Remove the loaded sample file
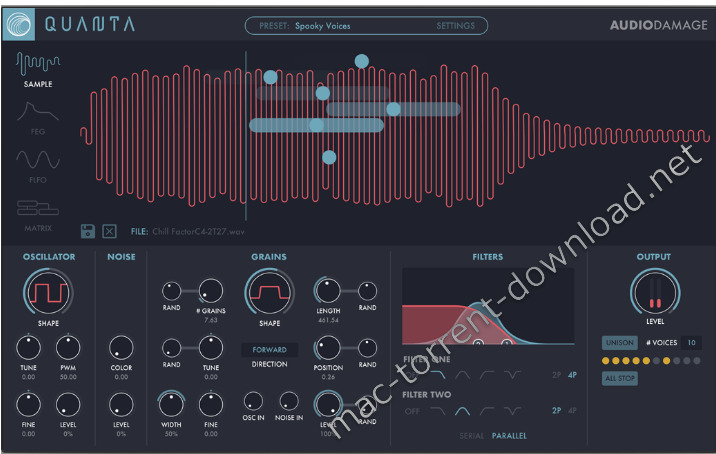 109,231
